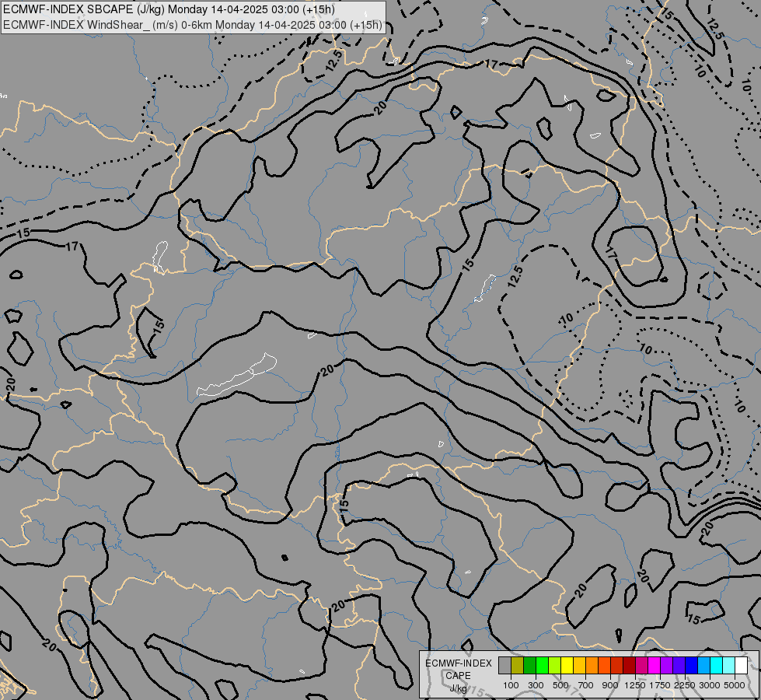
Task: Click the legend value 900
Action: click(x=610, y=685)
